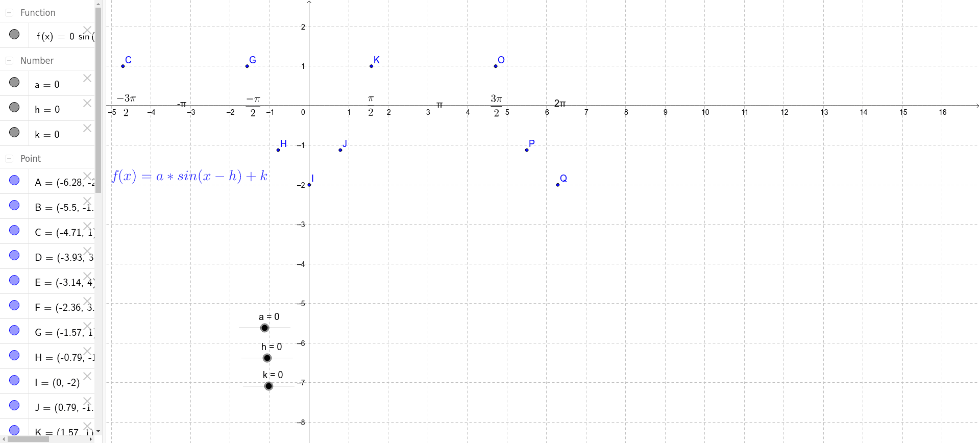Select point I on the y-axis
980x444 pixels.
(x=309, y=185)
